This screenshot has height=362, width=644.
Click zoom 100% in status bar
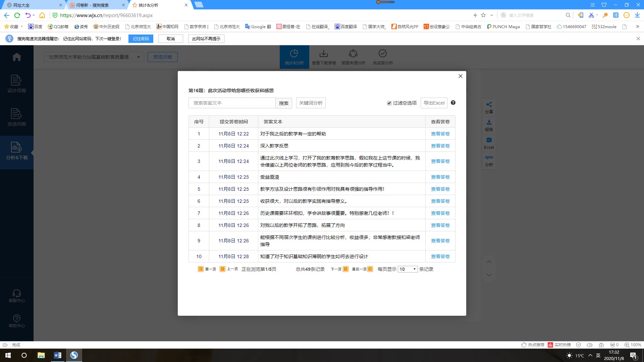pyautogui.click(x=633, y=345)
